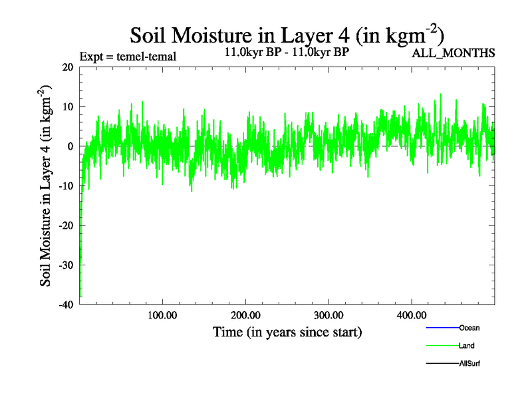Click the 11.0kyr BP date range subtitle
This screenshot has width=532, height=399.
pyautogui.click(x=287, y=51)
